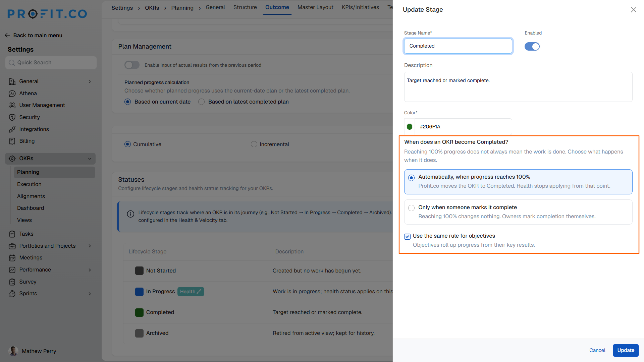
Task: Click the Stage Name input field
Action: [458, 46]
